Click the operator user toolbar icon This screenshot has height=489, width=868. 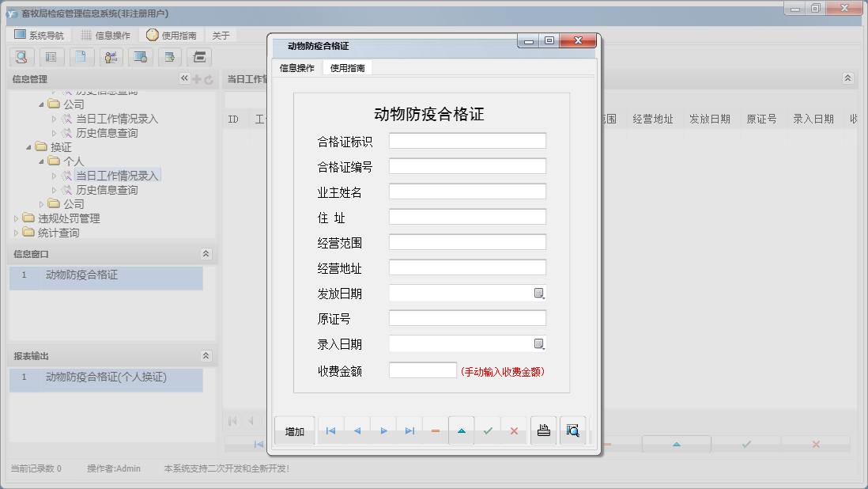(111, 57)
